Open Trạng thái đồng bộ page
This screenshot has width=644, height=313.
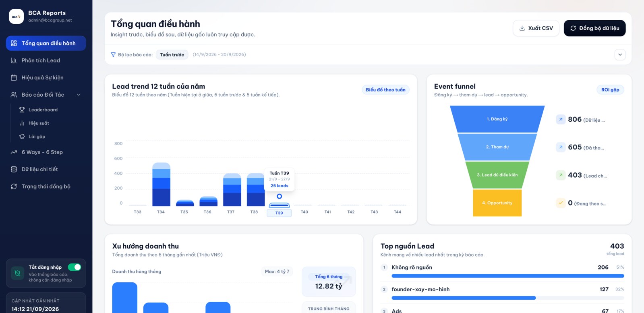tap(46, 187)
